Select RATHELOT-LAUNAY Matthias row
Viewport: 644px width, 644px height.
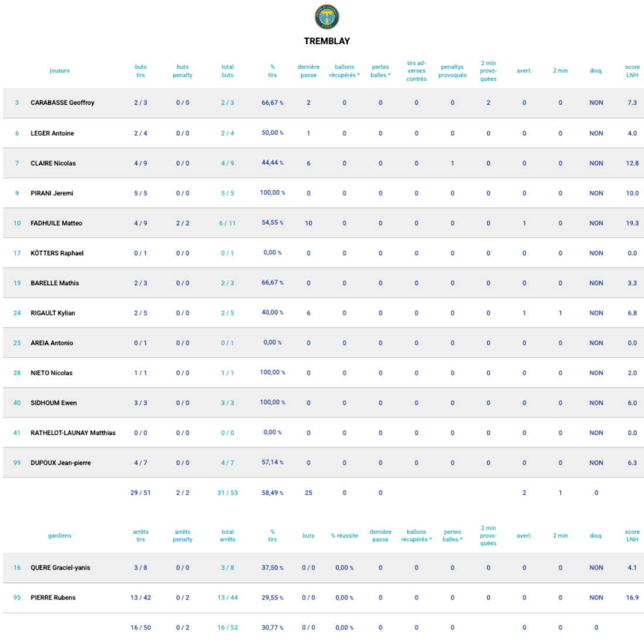click(73, 433)
